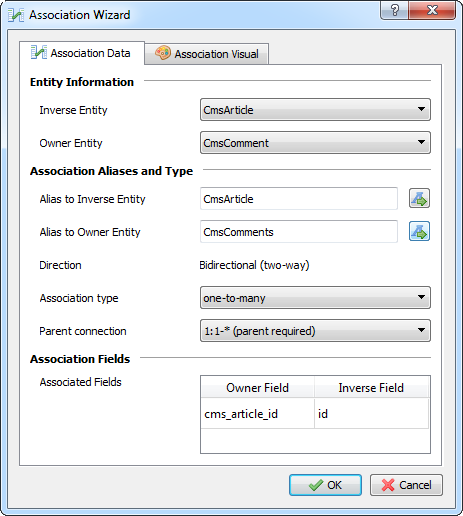Click the Alias to Inverse Entity text field
The image size is (463, 516).
click(x=299, y=199)
